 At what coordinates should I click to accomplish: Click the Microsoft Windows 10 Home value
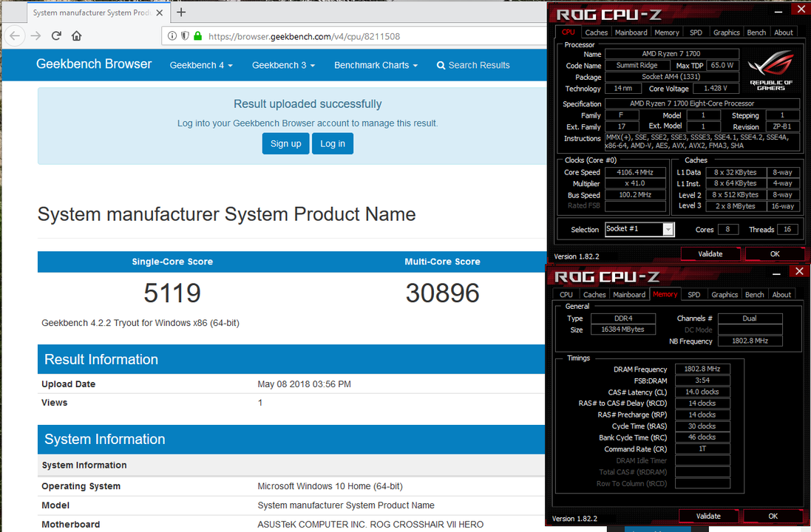tap(330, 486)
